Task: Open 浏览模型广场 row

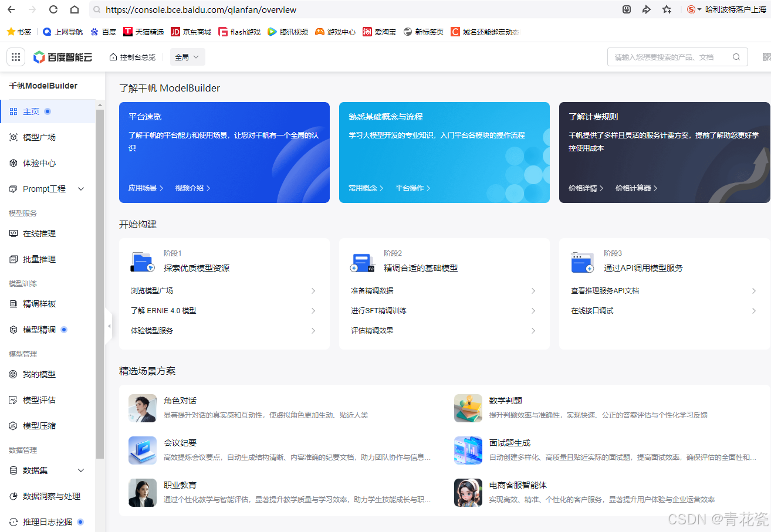Action: (x=224, y=291)
